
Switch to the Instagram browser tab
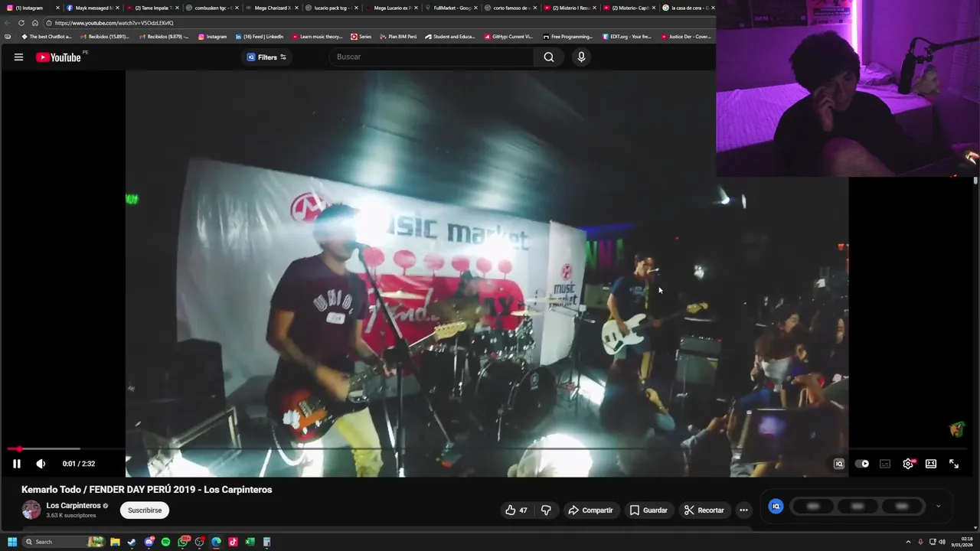point(32,8)
